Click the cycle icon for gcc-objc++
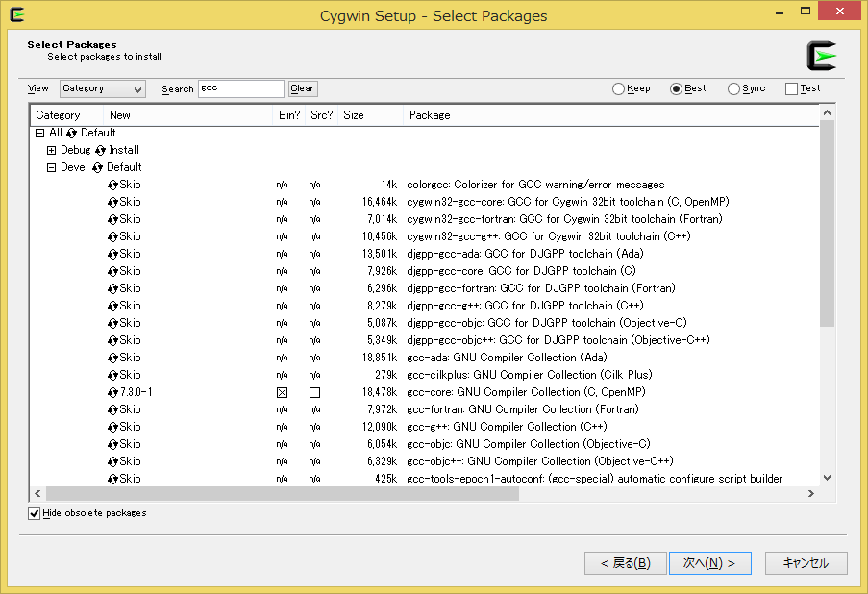868x594 pixels. (x=112, y=461)
